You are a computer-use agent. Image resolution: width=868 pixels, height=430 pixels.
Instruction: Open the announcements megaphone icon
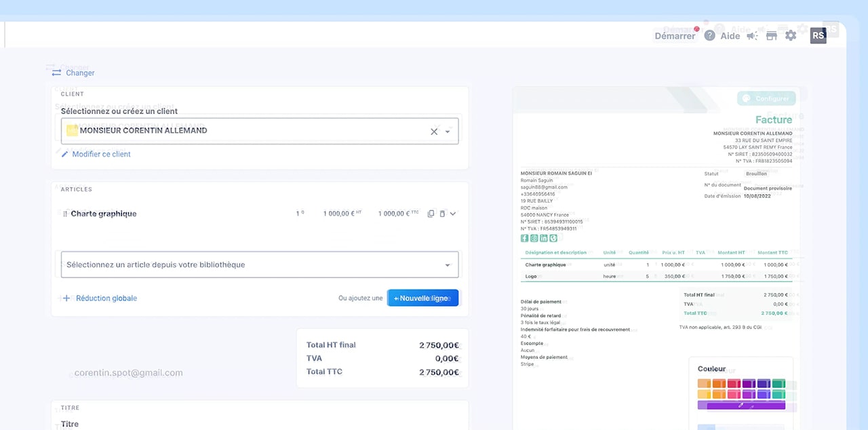[752, 36]
